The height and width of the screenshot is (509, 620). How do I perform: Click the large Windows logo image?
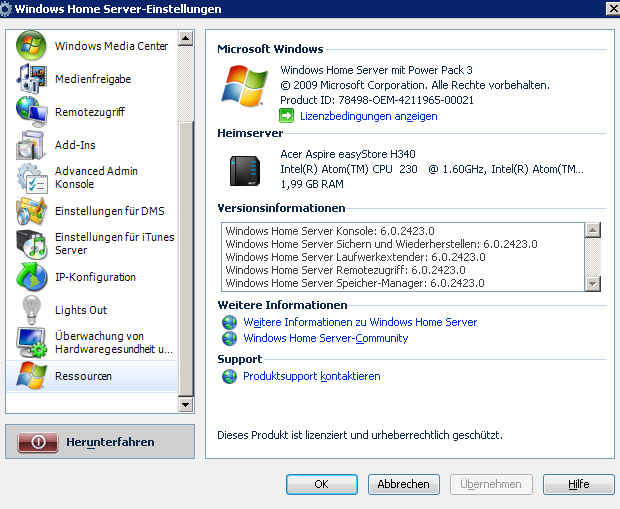click(x=244, y=86)
